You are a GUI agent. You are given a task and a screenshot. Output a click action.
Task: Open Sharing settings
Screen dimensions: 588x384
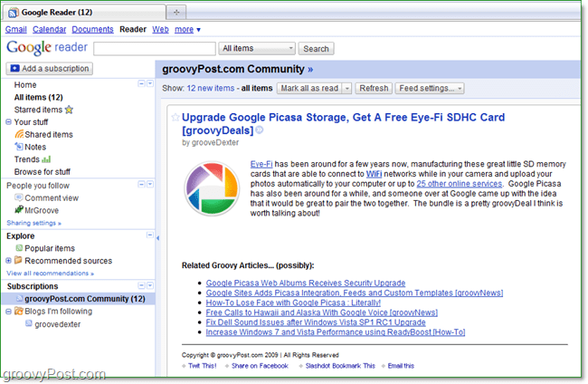(x=33, y=223)
